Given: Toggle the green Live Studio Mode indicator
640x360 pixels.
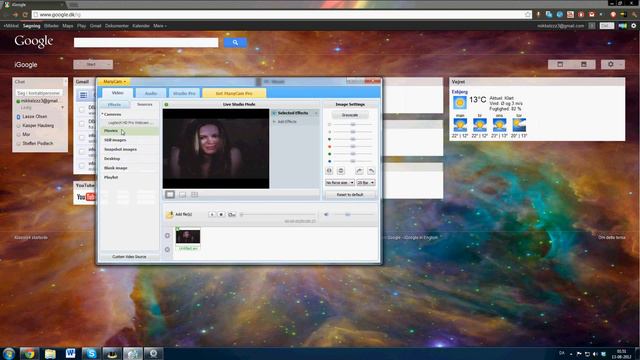Looking at the screenshot, I should pos(167,104).
